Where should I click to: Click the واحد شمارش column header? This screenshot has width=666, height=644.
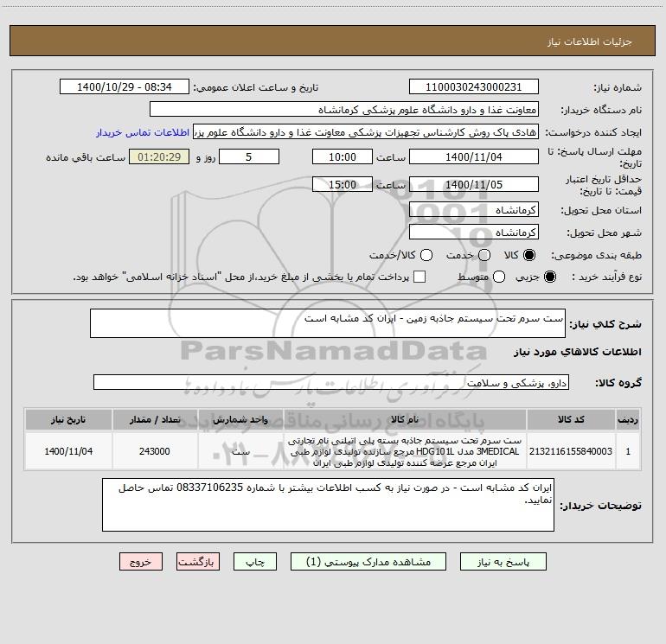(x=240, y=419)
